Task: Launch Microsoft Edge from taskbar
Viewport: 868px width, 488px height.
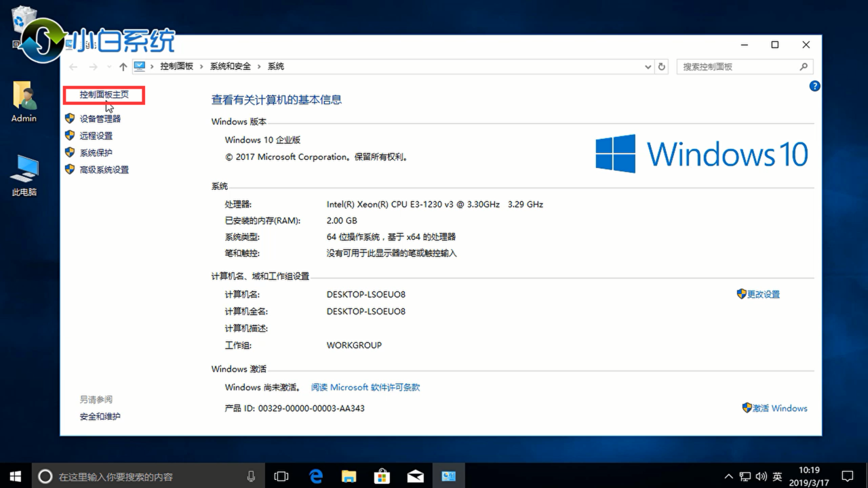Action: click(x=315, y=476)
